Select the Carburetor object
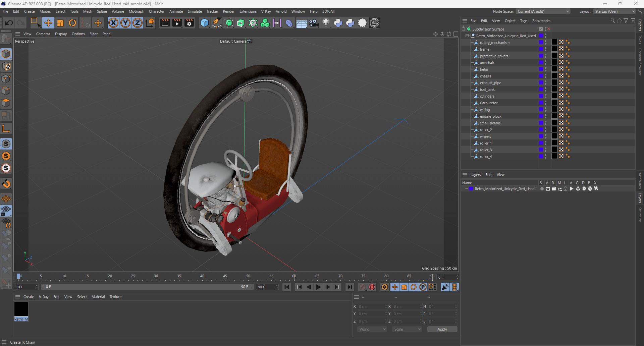The image size is (644, 346). 489,103
